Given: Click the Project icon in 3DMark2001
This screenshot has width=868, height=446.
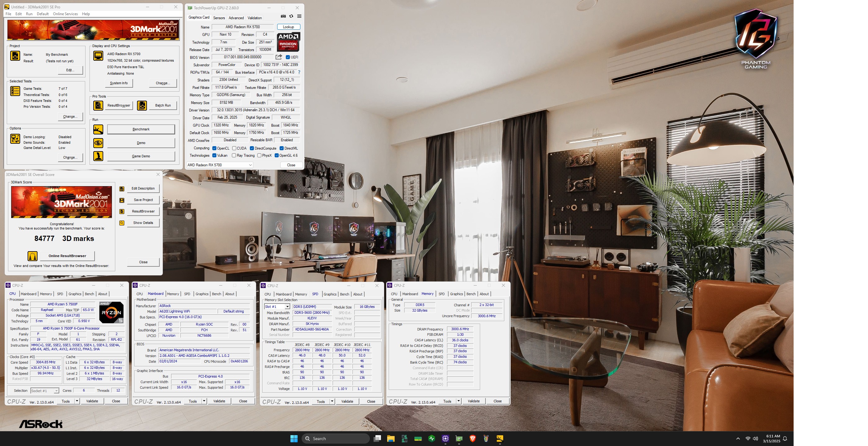Looking at the screenshot, I should [15, 56].
